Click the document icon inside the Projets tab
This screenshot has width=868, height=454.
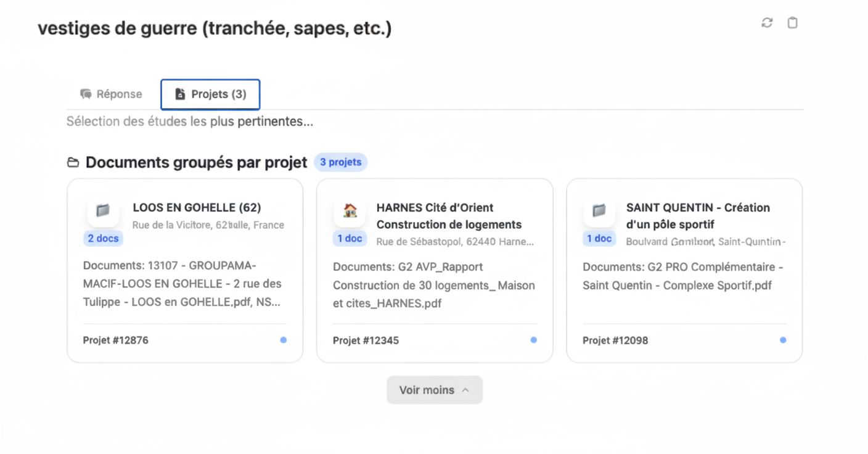coord(181,94)
